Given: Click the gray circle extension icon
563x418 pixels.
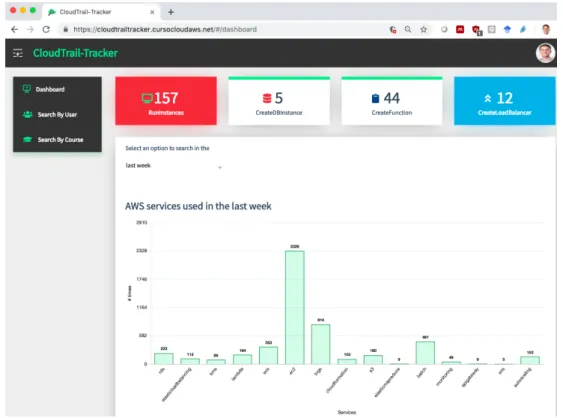Looking at the screenshot, I should (x=444, y=29).
